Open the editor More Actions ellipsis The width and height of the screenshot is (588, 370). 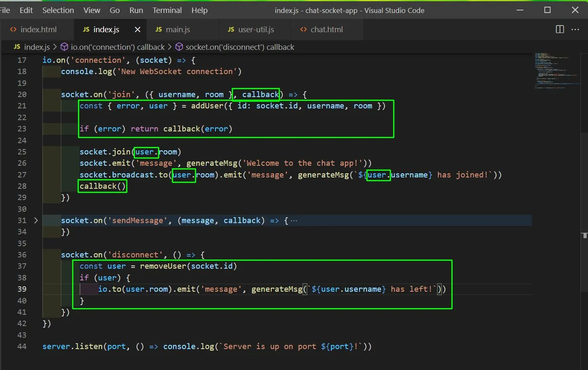[x=575, y=29]
